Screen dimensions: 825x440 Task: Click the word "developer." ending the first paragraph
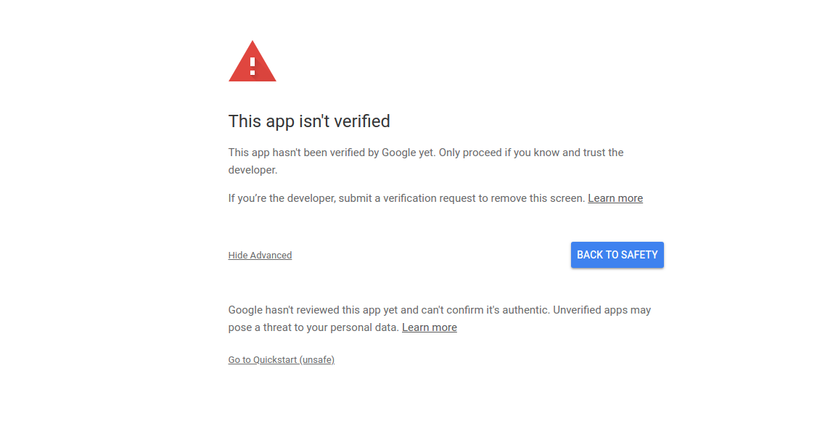tap(252, 171)
